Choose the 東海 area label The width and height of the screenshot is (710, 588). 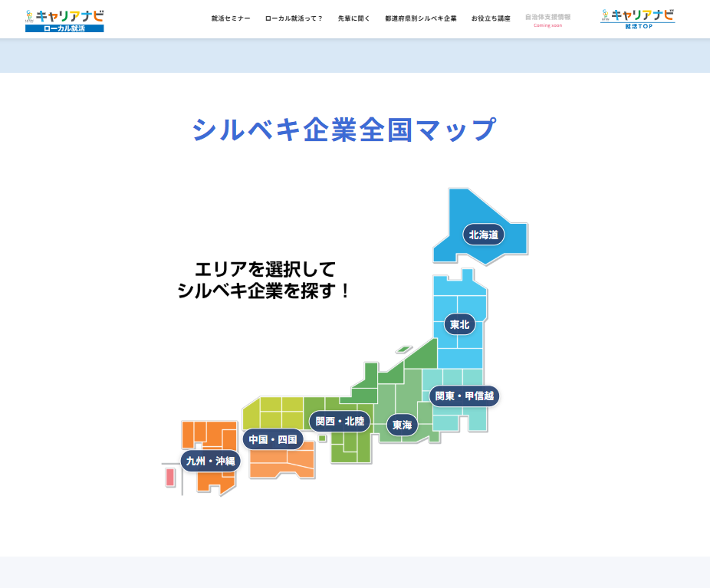[x=402, y=425]
